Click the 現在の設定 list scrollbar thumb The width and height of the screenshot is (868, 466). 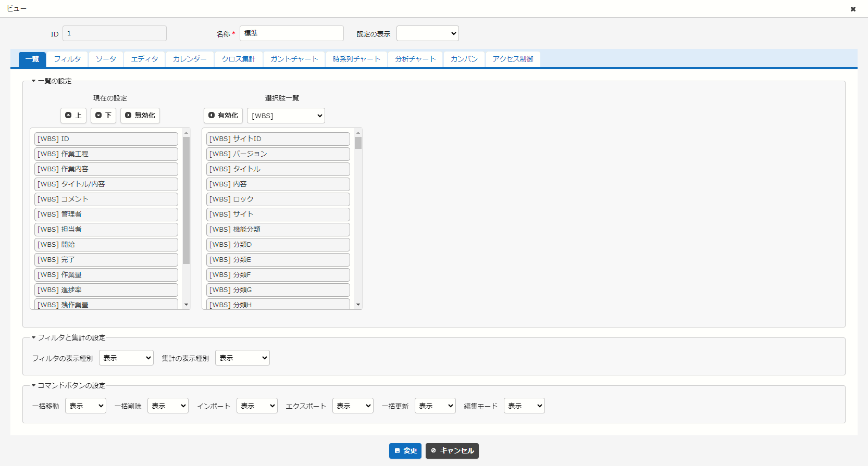coord(187,200)
